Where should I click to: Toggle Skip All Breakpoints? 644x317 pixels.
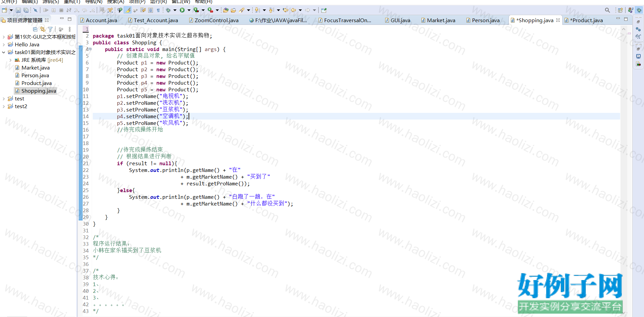coord(35,10)
